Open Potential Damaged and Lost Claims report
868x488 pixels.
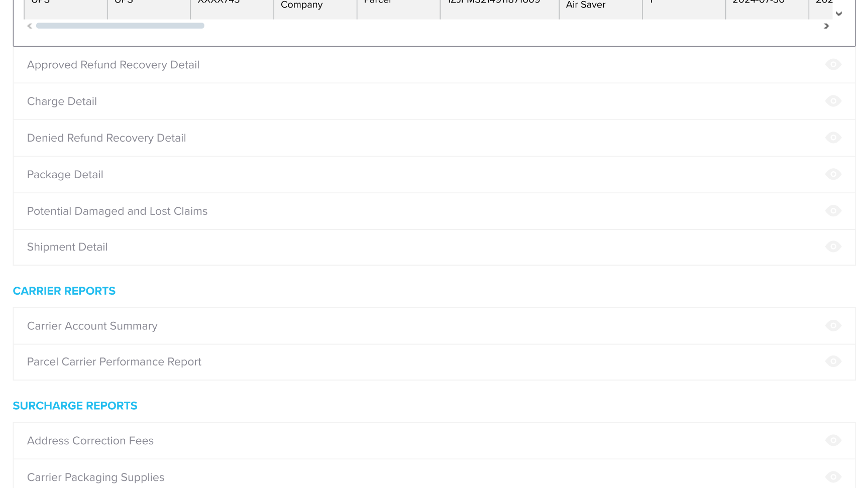click(x=434, y=211)
